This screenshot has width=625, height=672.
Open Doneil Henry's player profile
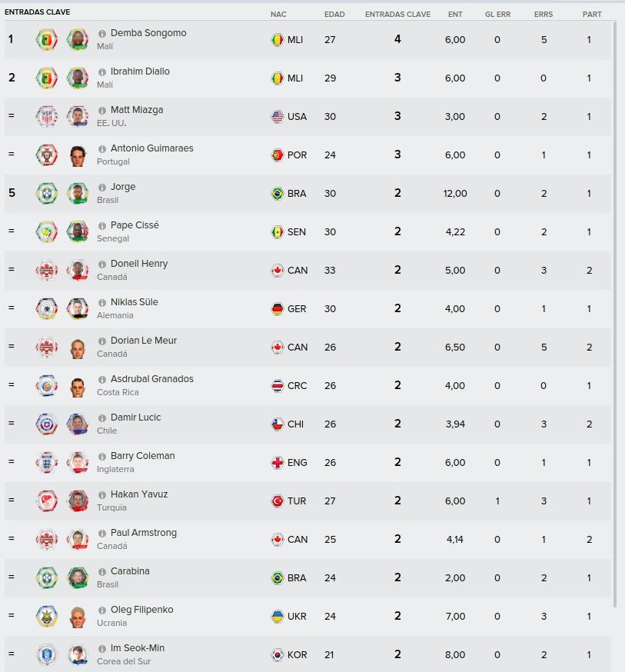coord(139,264)
